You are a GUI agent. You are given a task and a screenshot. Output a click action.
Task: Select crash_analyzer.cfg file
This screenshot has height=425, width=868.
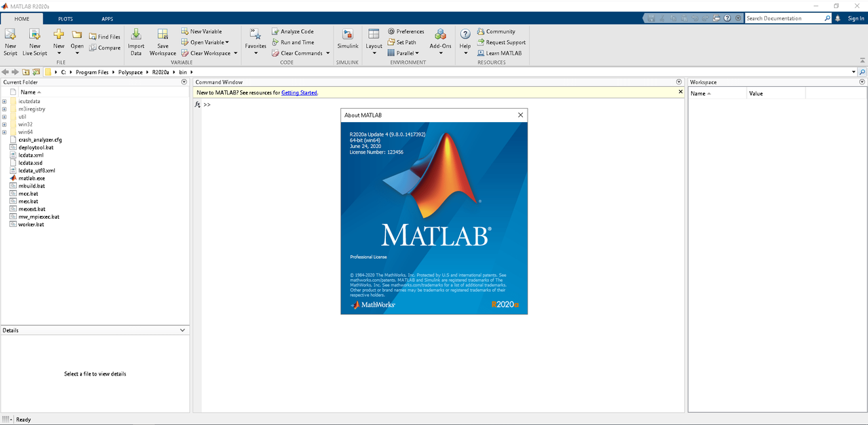[x=40, y=140]
